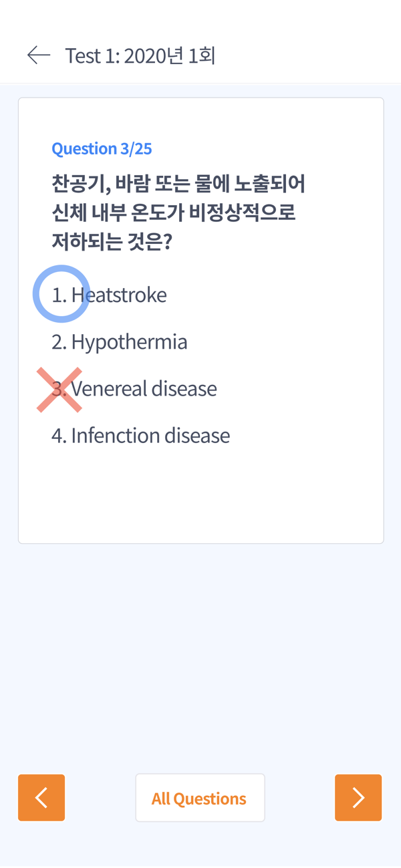This screenshot has width=401, height=868.
Task: Tap the title Test 1: 2020년 1회
Action: pos(140,55)
